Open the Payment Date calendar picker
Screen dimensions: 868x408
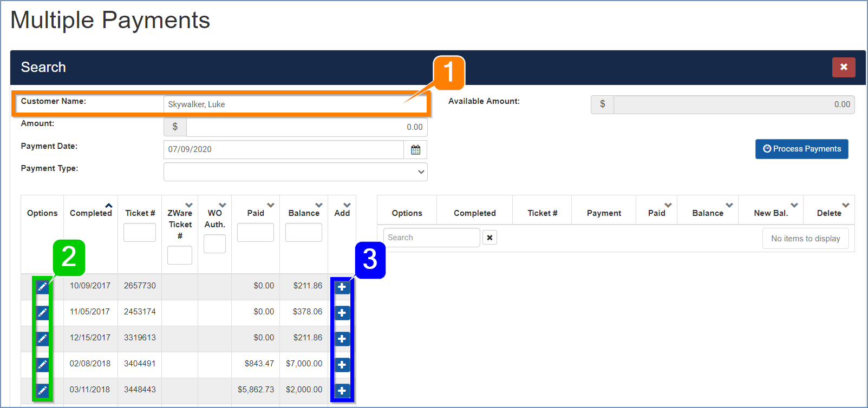415,150
